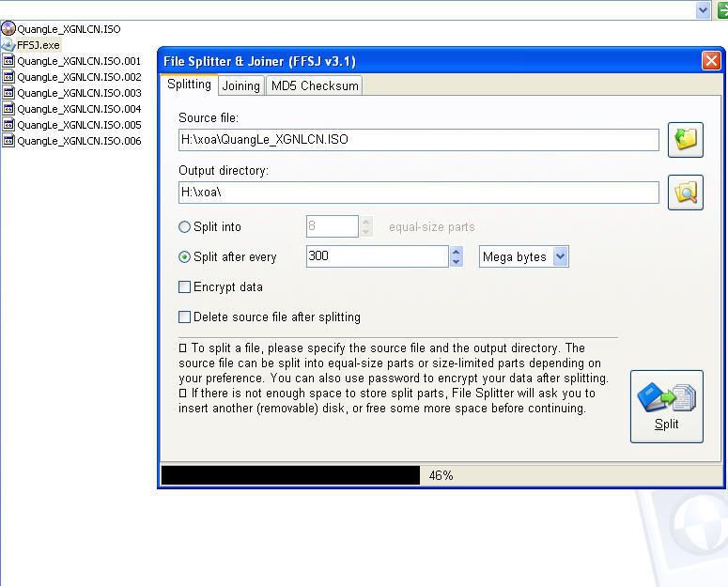Screen dimensions: 728x587
Task: Click the browse source file folder icon
Action: coord(686,140)
